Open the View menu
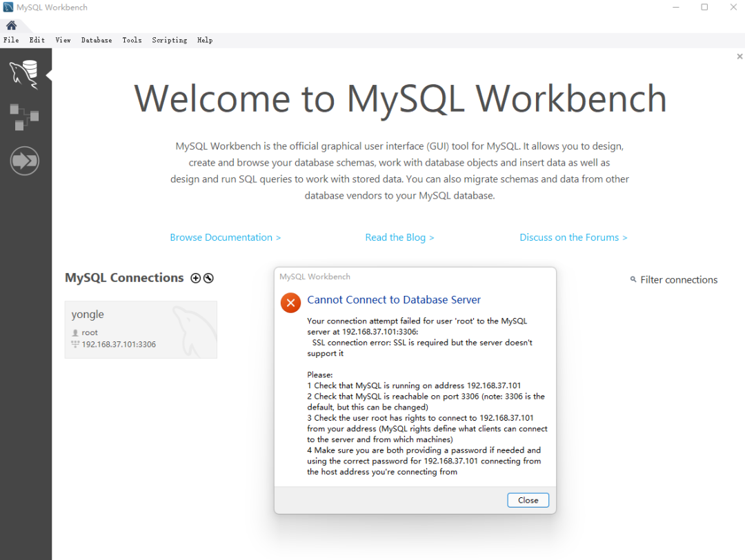The image size is (745, 560). point(63,41)
